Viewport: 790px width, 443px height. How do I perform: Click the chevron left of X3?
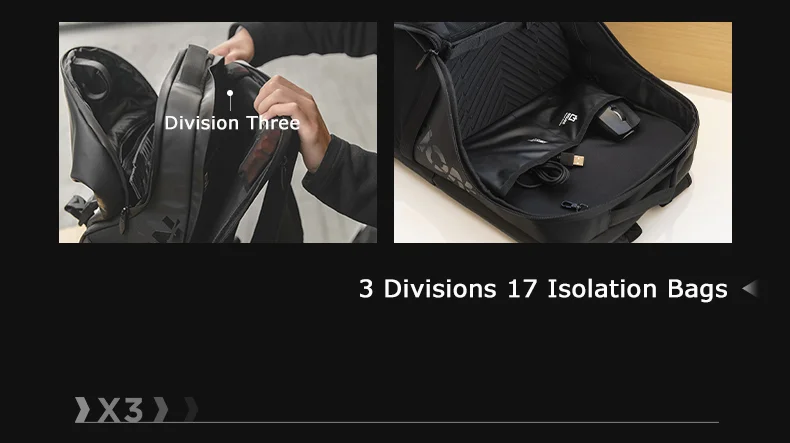(x=82, y=410)
